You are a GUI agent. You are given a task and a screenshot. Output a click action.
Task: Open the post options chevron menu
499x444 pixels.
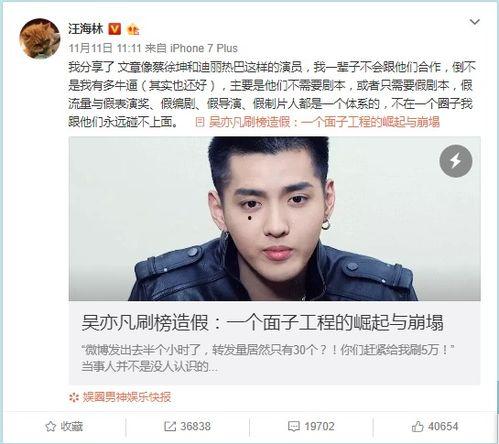click(x=474, y=22)
